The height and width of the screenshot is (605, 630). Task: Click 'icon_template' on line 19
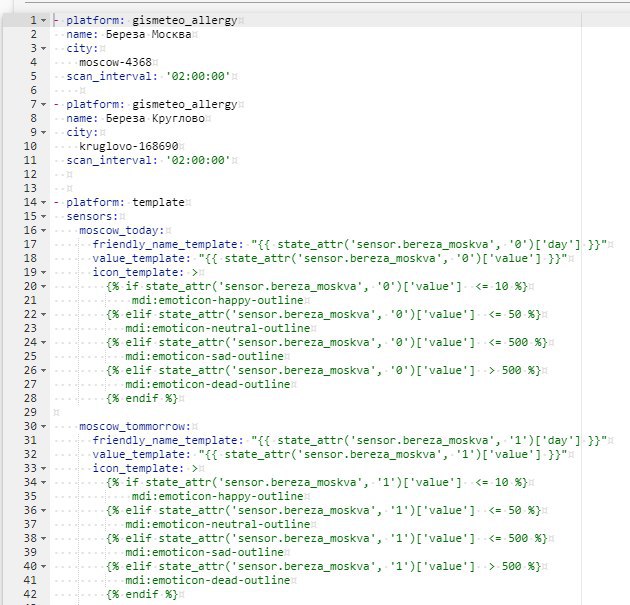(135, 272)
